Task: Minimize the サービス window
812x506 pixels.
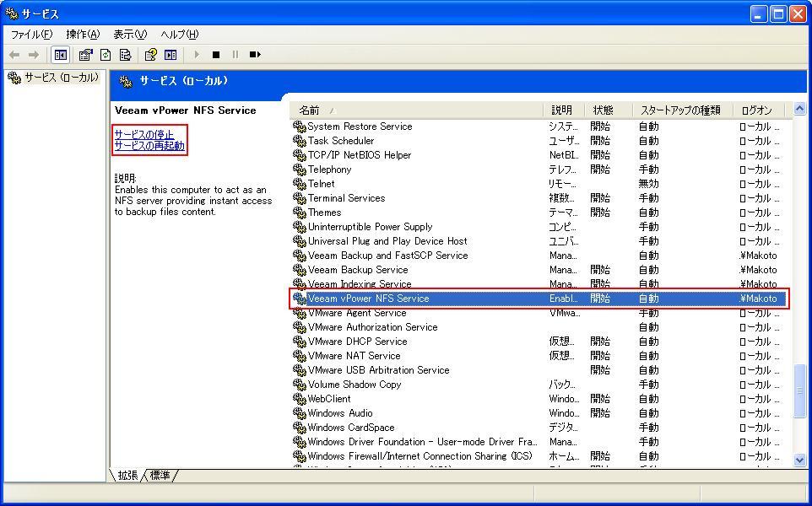Action: pos(759,14)
